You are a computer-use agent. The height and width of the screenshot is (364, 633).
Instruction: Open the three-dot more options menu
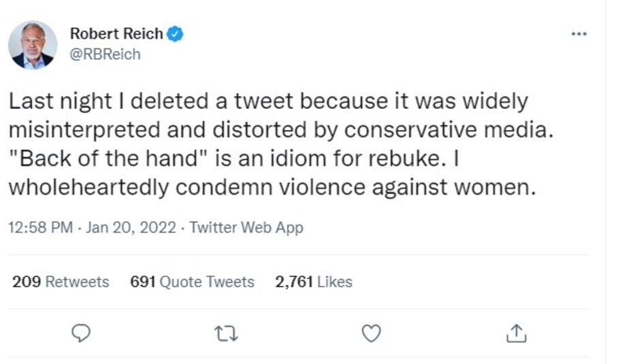click(579, 33)
